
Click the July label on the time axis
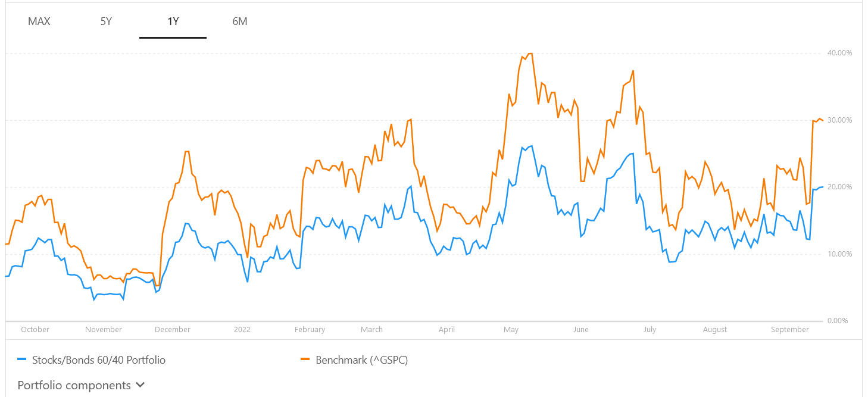pos(650,329)
